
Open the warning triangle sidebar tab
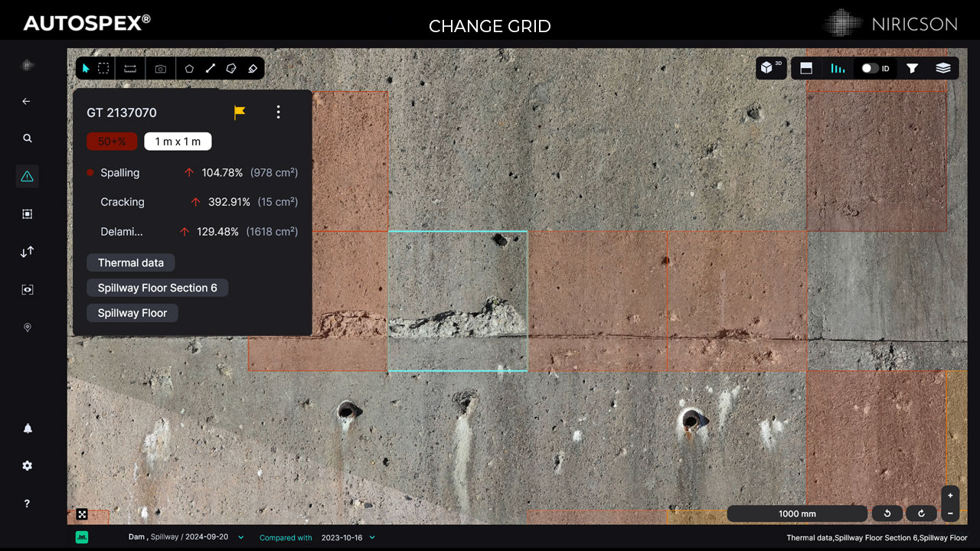pyautogui.click(x=28, y=176)
